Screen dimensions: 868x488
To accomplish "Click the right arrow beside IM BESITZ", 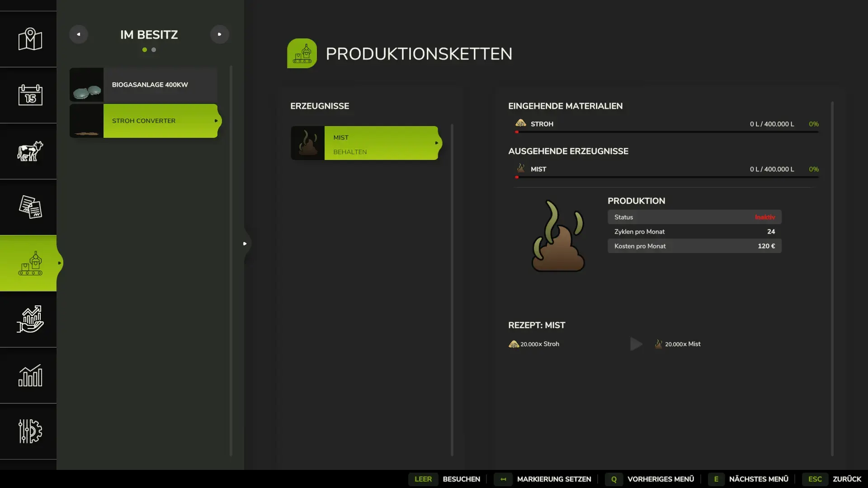I will pos(219,34).
